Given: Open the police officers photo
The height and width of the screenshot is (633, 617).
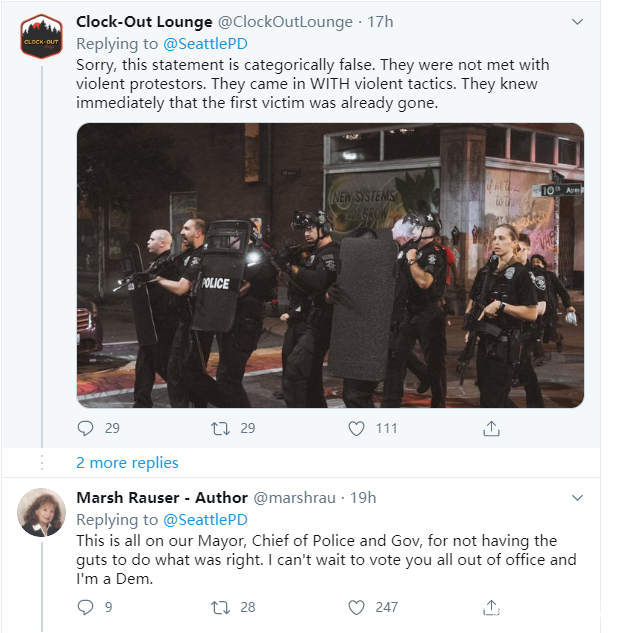Looking at the screenshot, I should (x=330, y=265).
